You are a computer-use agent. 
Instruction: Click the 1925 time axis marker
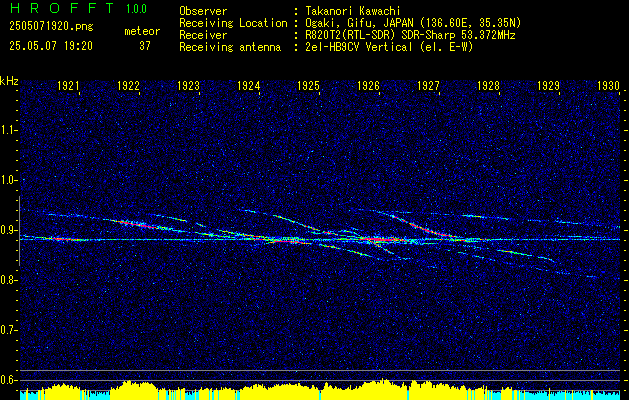point(308,85)
